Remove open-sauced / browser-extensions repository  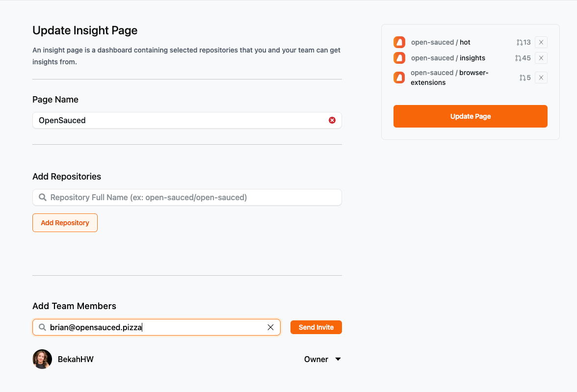[541, 78]
